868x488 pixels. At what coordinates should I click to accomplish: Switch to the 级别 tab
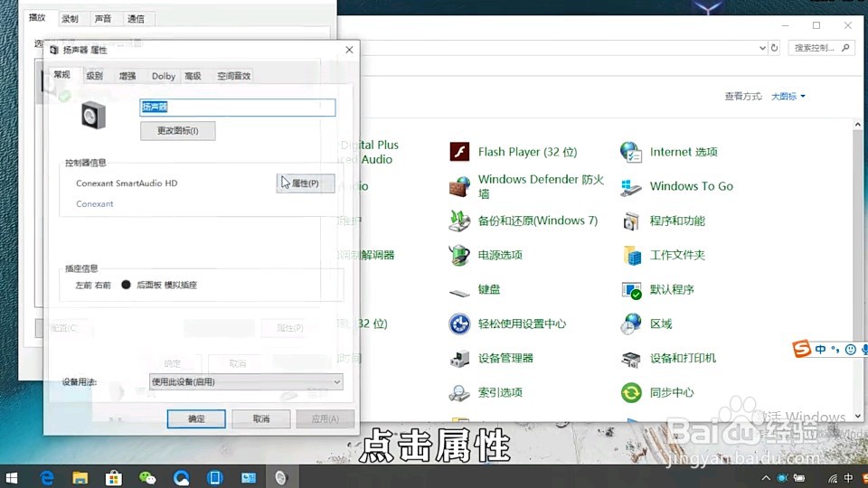[95, 76]
